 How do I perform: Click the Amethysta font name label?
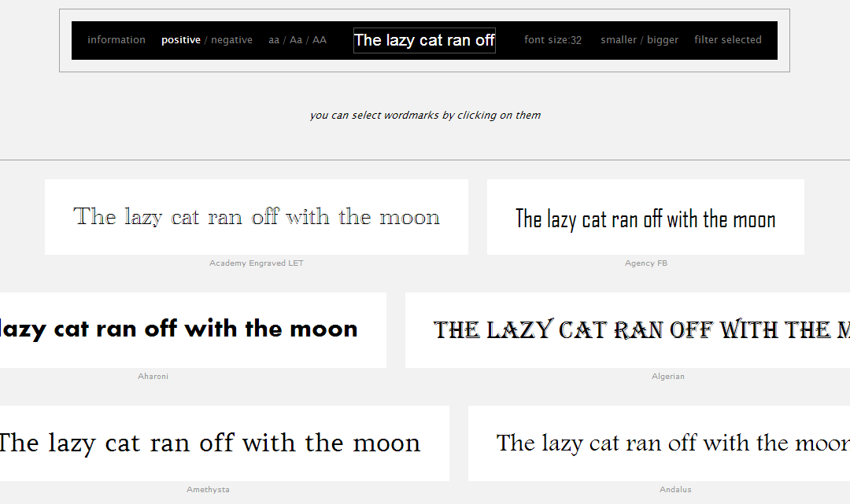pos(208,489)
